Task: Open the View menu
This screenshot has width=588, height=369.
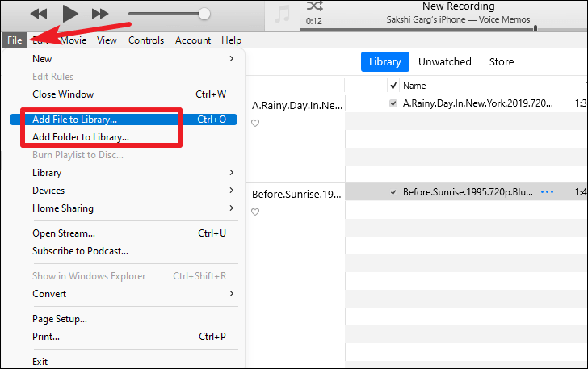Action: pos(107,40)
